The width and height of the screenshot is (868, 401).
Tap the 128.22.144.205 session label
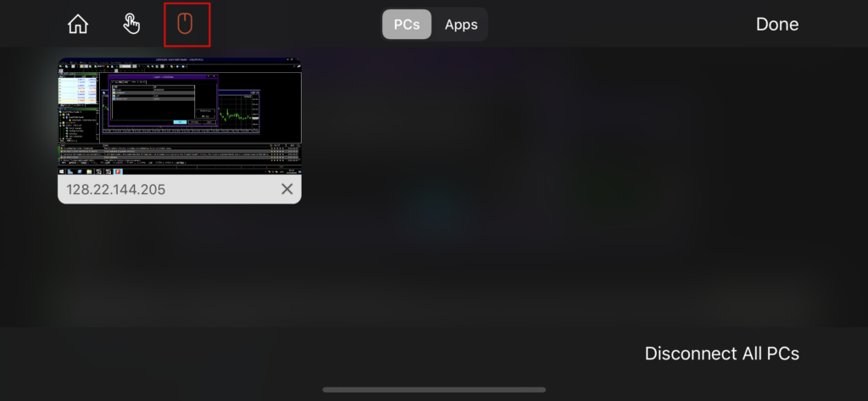[117, 189]
